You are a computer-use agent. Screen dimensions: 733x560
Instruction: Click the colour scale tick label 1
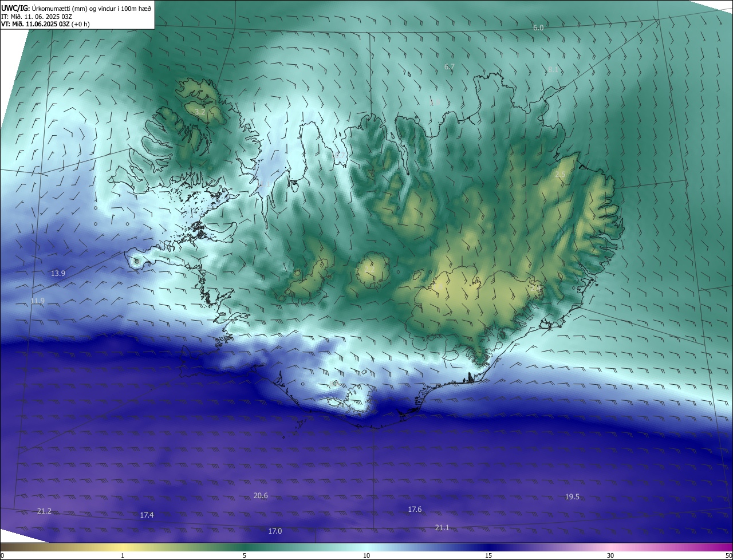[123, 555]
